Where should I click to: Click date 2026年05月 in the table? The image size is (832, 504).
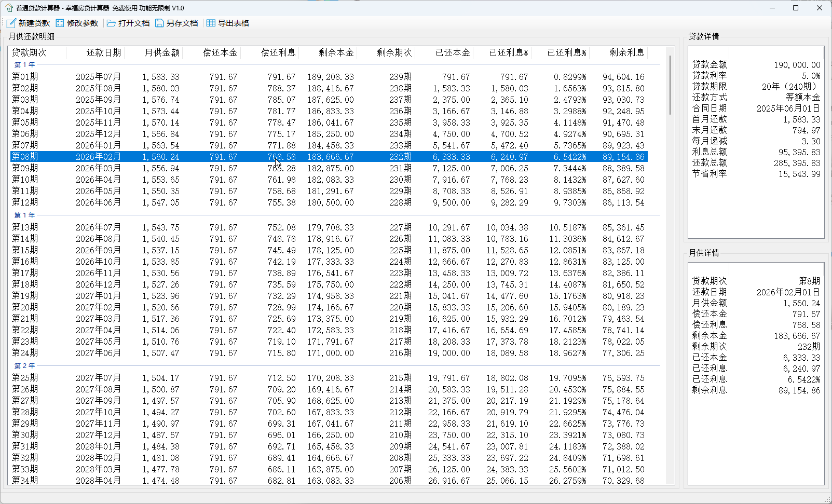point(98,190)
